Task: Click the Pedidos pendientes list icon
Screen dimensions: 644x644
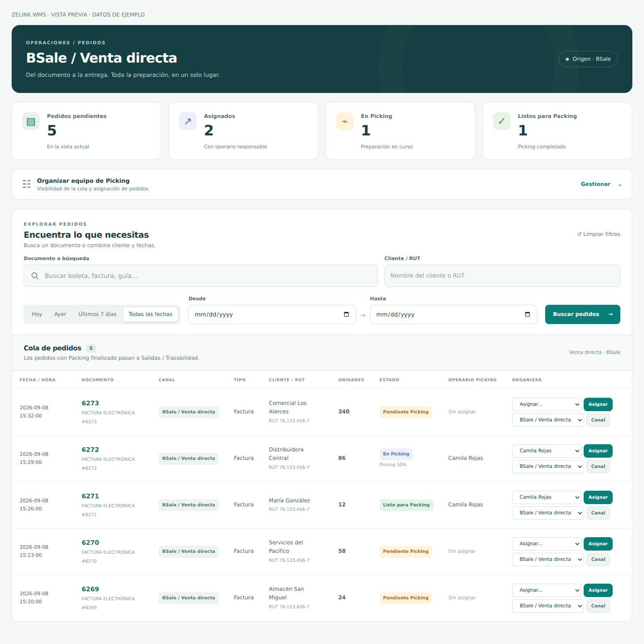Action: 31,121
